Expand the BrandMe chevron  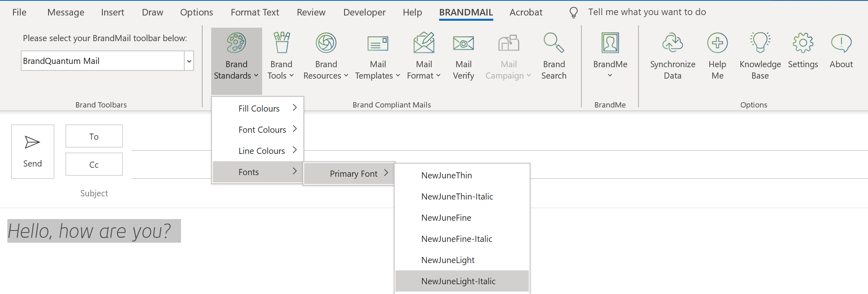[610, 75]
